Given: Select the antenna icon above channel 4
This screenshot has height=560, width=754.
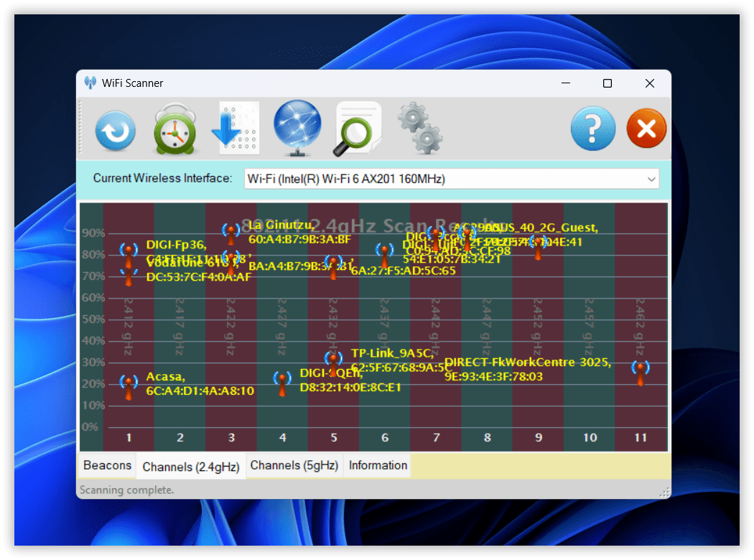Looking at the screenshot, I should pyautogui.click(x=282, y=383).
